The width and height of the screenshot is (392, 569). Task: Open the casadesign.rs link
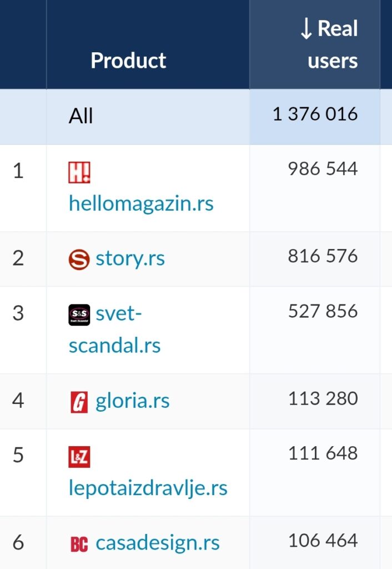coord(157,543)
